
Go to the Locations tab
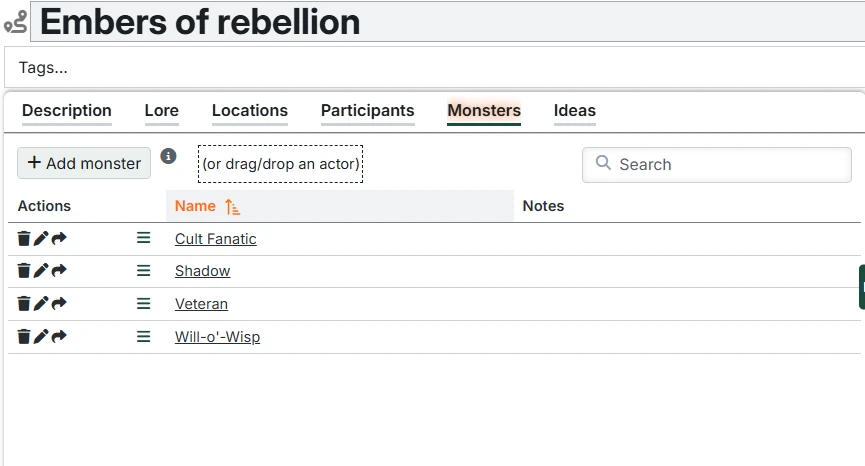coord(250,111)
